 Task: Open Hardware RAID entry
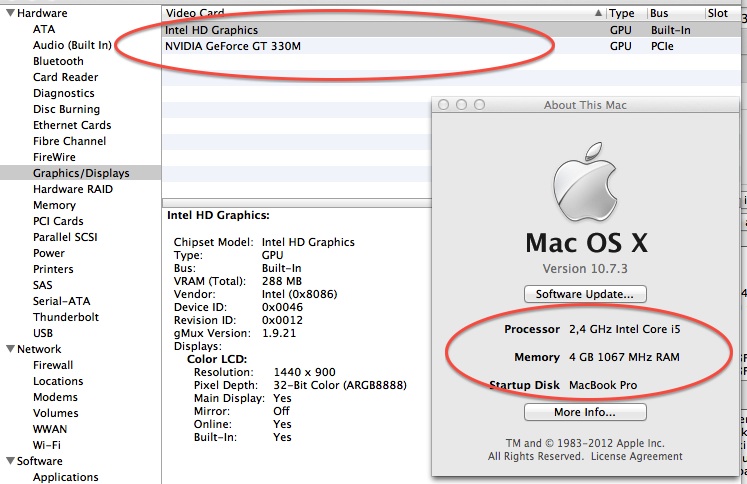[x=73, y=189]
